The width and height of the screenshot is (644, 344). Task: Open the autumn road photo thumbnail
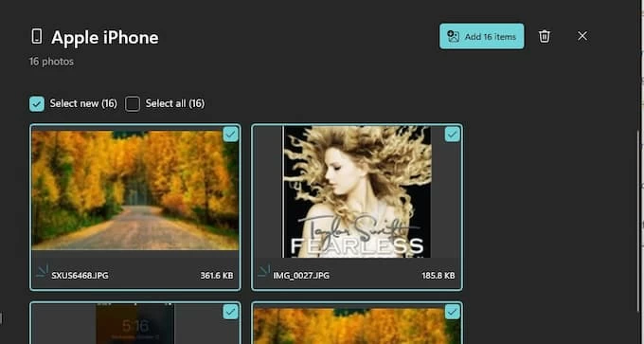[135, 190]
